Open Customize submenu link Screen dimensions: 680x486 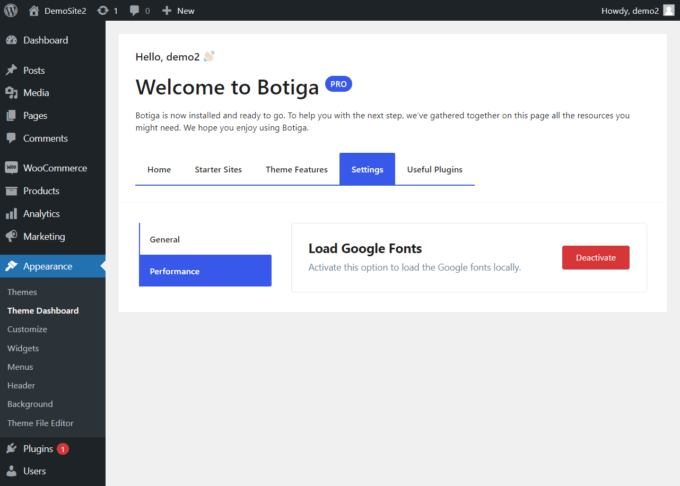coord(27,329)
